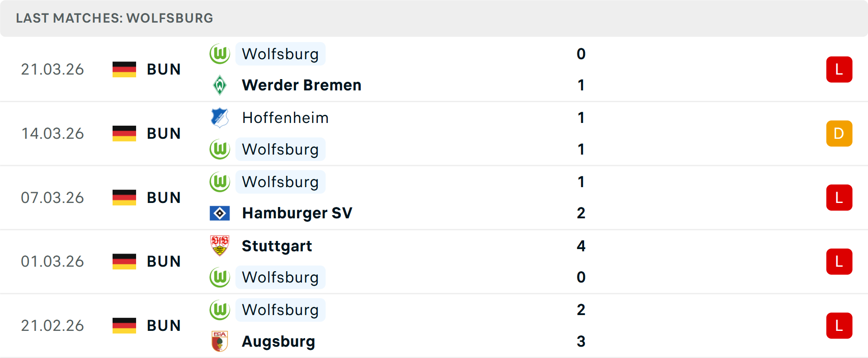Click the L badge for Augsburg match
Viewport: 868px width, 358px height.
coord(839,325)
